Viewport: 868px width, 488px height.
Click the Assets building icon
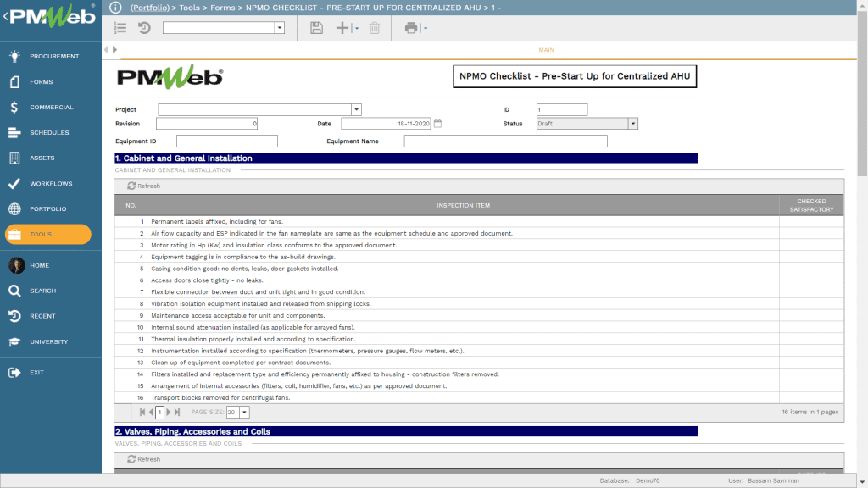(14, 158)
